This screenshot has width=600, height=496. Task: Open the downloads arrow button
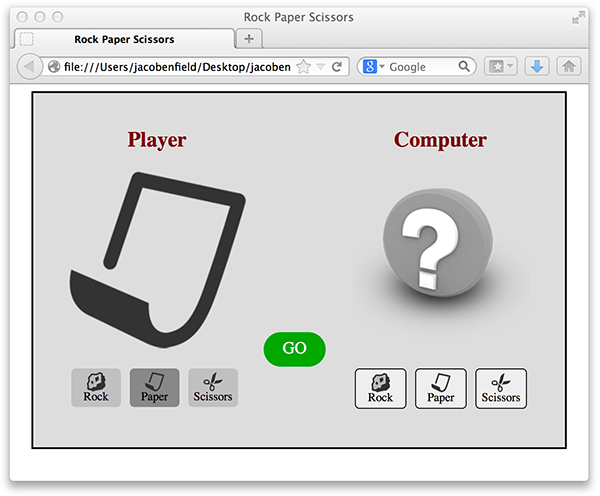point(537,67)
